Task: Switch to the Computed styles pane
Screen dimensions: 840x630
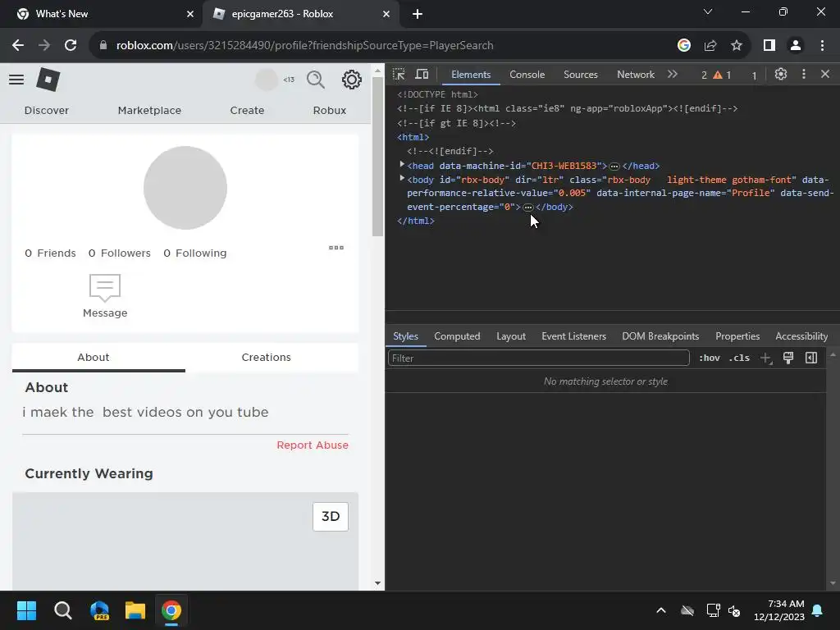Action: [x=457, y=336]
